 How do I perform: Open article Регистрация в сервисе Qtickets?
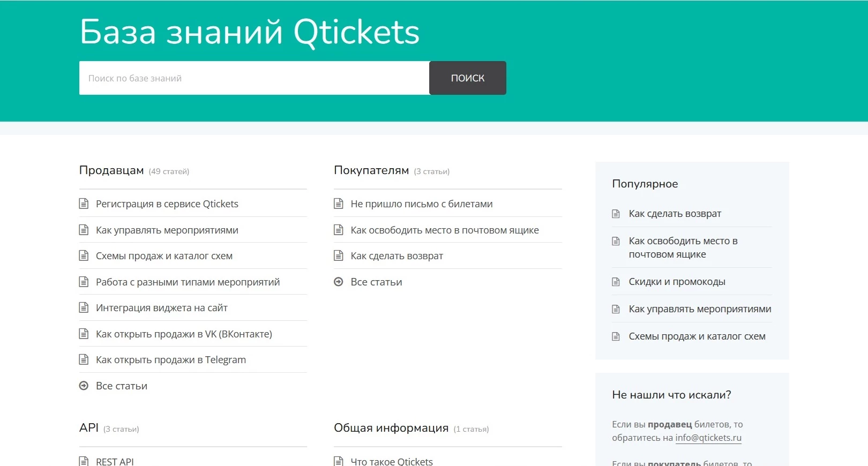[x=167, y=204]
